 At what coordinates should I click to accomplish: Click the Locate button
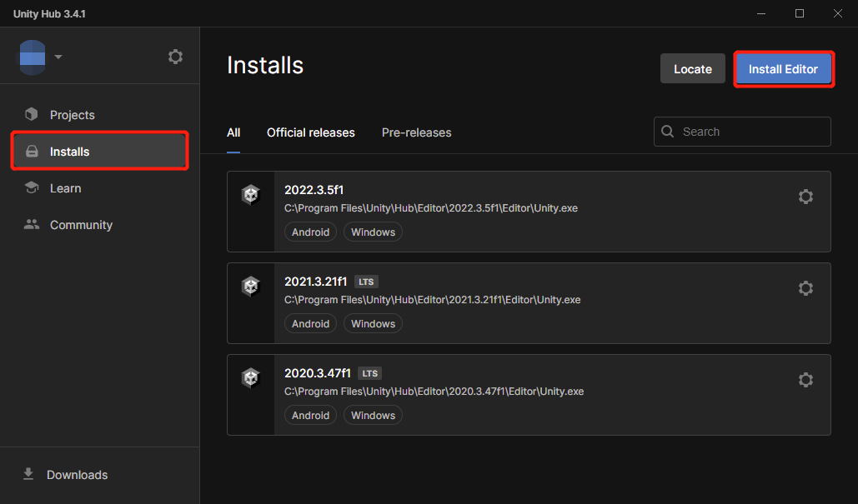693,69
